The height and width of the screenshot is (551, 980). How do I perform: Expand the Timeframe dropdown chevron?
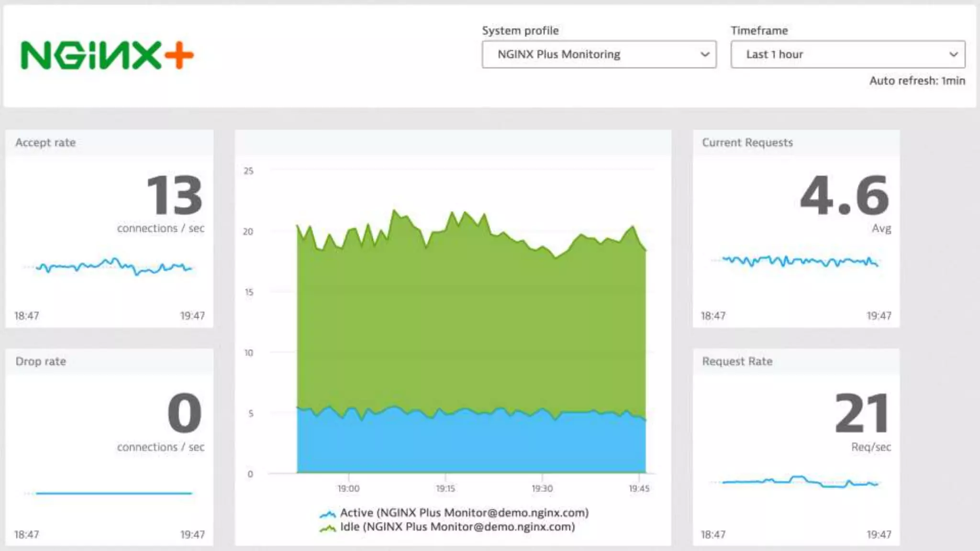[x=953, y=55]
